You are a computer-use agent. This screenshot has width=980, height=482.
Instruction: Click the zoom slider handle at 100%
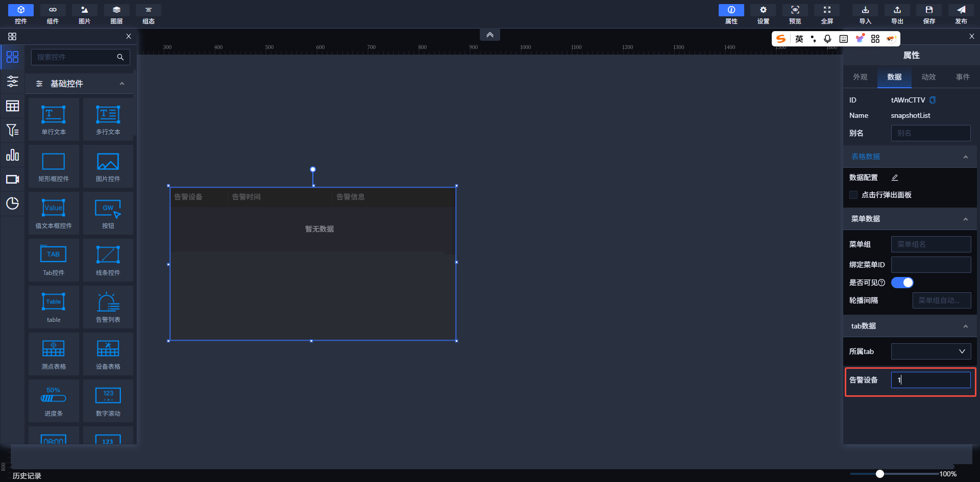[880, 474]
